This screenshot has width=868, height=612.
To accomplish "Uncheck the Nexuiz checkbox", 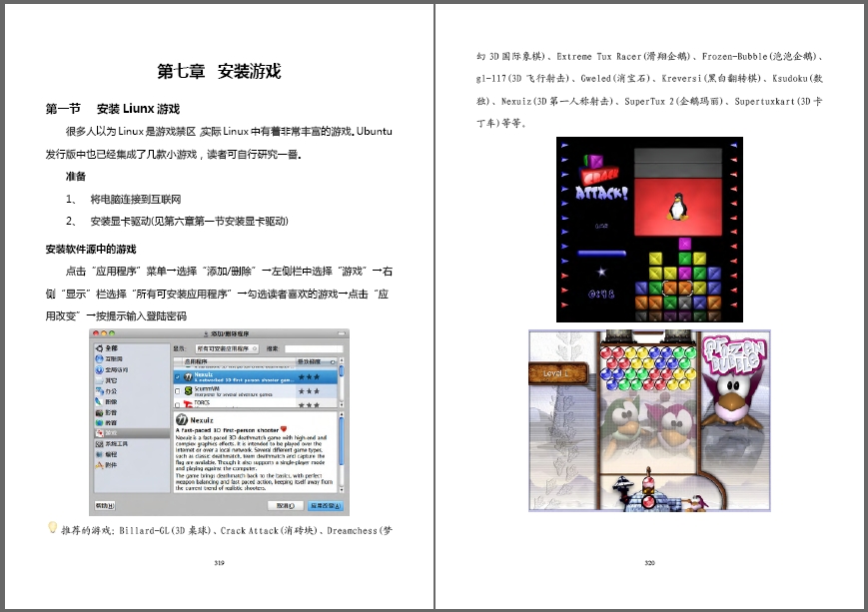I will (178, 376).
